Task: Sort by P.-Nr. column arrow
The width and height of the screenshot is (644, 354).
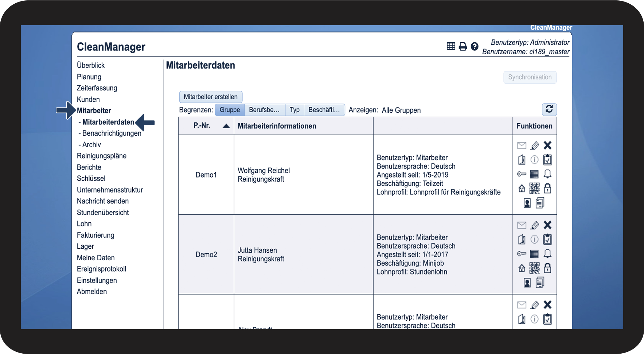Action: 226,126
